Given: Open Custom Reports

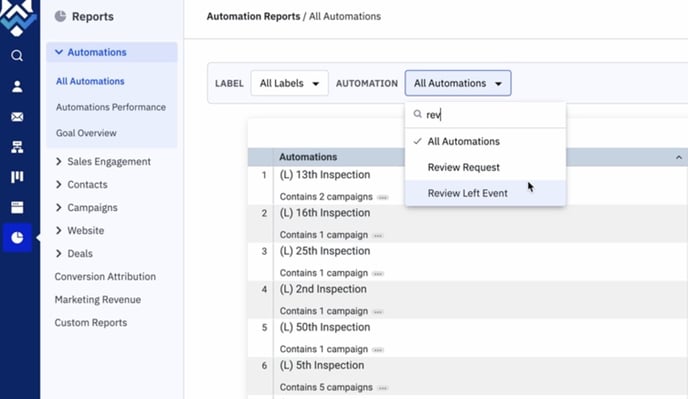Looking at the screenshot, I should coord(90,323).
